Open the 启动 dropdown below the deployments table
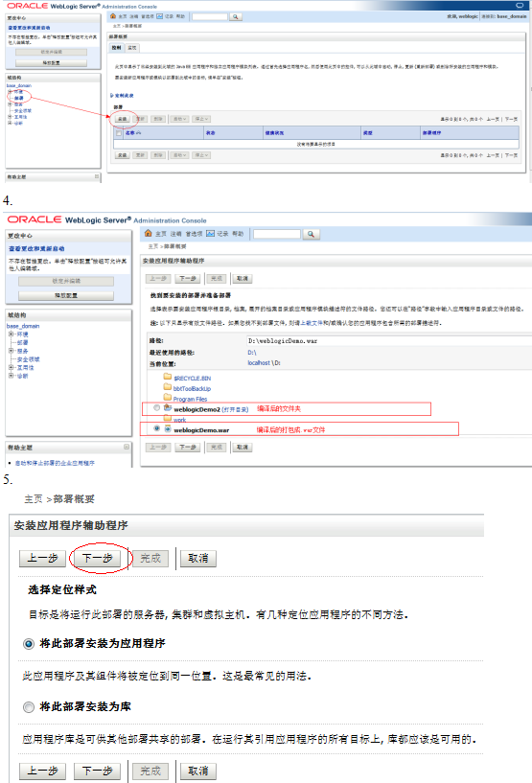532x783 pixels. pyautogui.click(x=179, y=155)
